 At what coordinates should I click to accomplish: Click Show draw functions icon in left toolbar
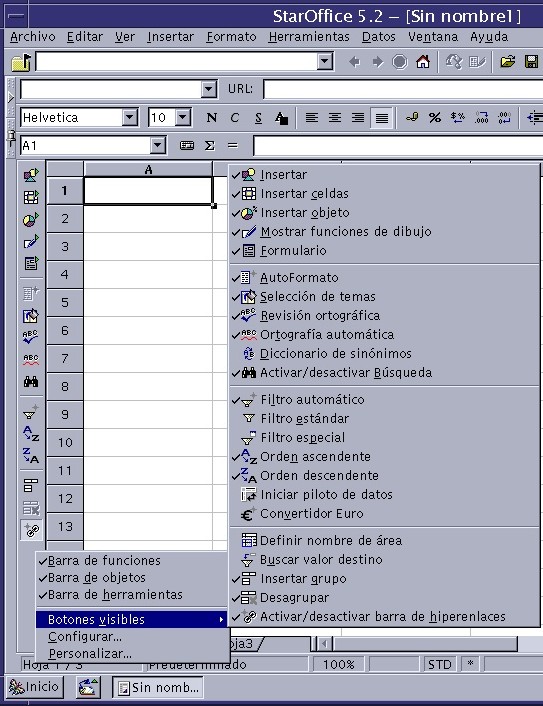tap(31, 242)
